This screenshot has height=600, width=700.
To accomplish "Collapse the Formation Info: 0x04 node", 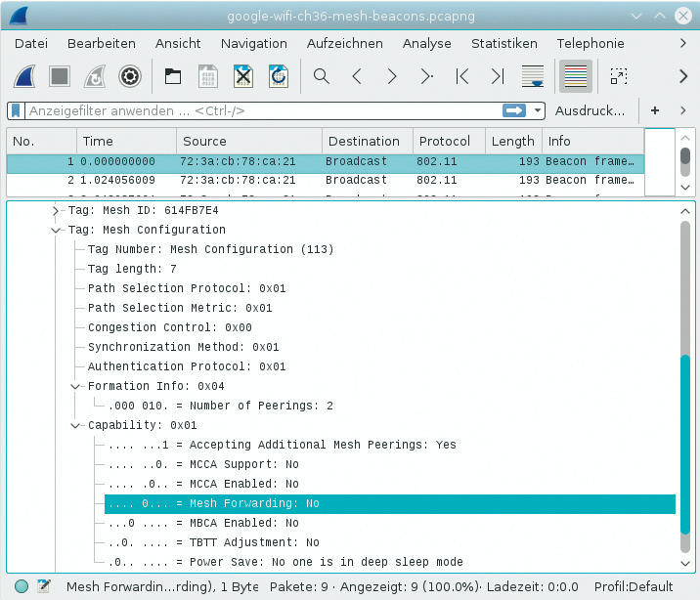I will coord(75,386).
